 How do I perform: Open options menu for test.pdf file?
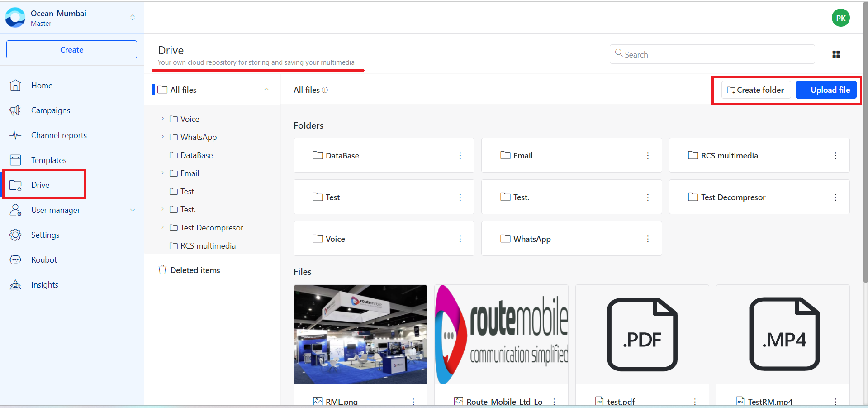[695, 402]
